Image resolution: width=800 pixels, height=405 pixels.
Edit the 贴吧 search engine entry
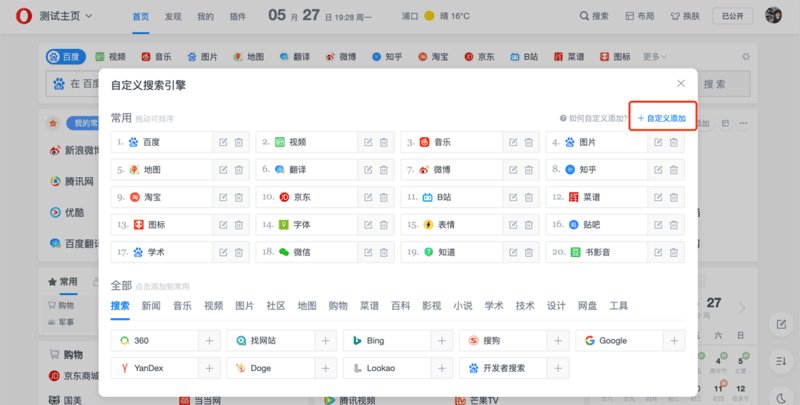tap(658, 225)
